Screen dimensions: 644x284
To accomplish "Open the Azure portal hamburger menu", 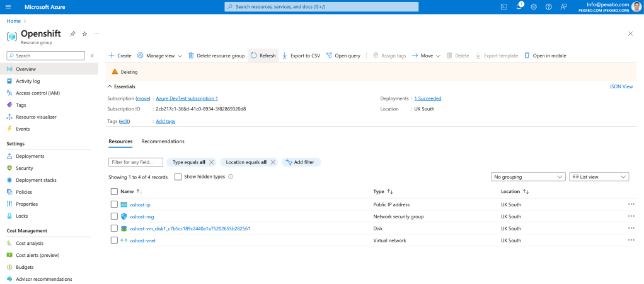I will (x=9, y=7).
